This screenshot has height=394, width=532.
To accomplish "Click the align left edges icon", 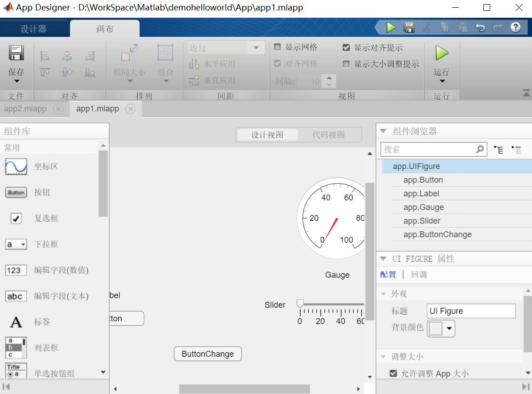I will [x=45, y=55].
